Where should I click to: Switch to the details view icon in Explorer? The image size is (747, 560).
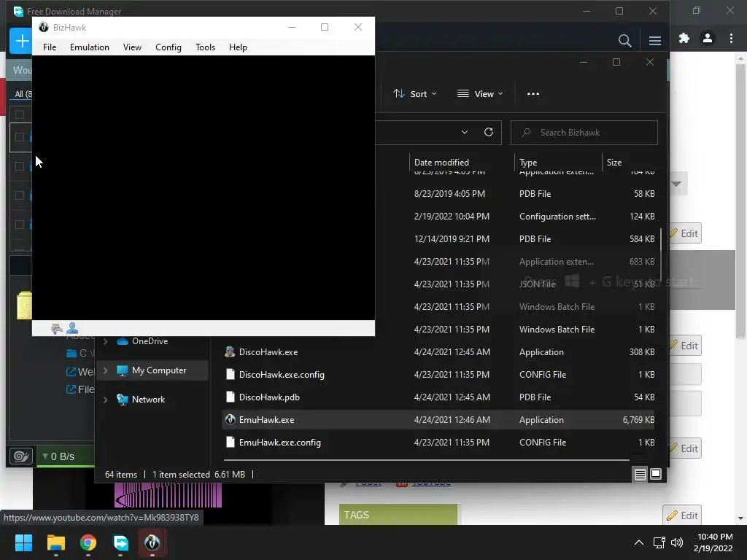[x=640, y=474]
